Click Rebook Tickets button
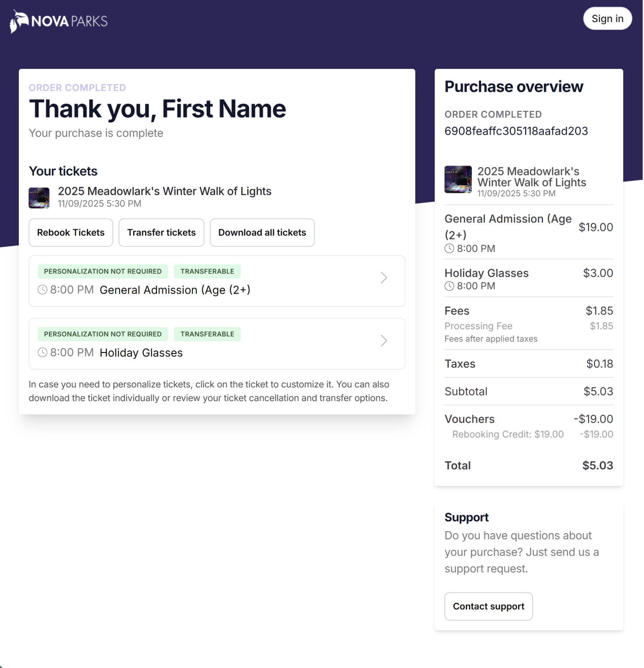 [71, 233]
